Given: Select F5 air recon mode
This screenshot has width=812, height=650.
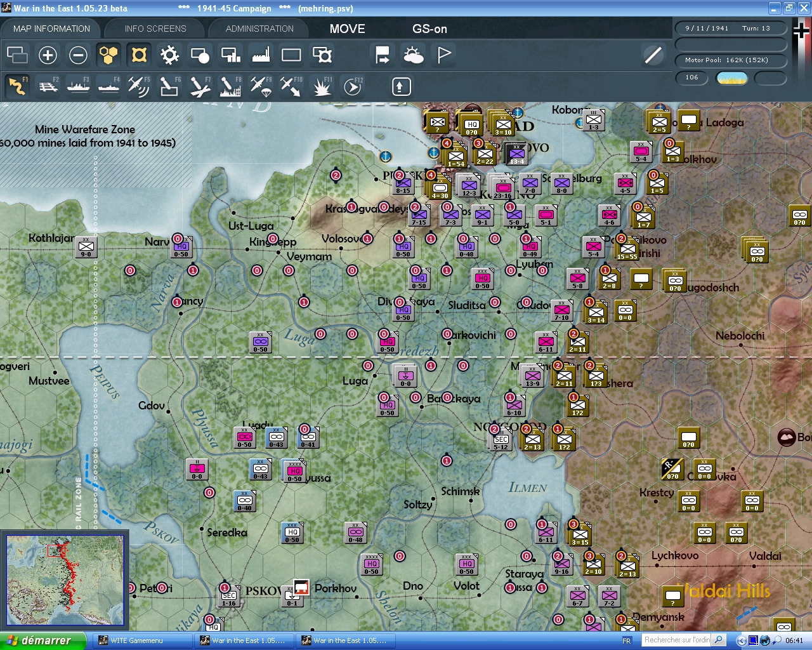Looking at the screenshot, I should [x=139, y=86].
